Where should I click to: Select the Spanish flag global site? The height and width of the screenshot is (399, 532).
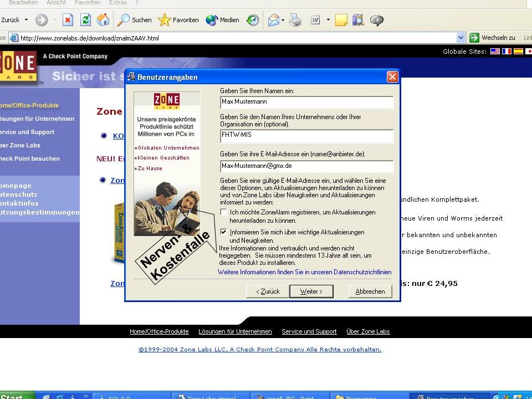518,51
